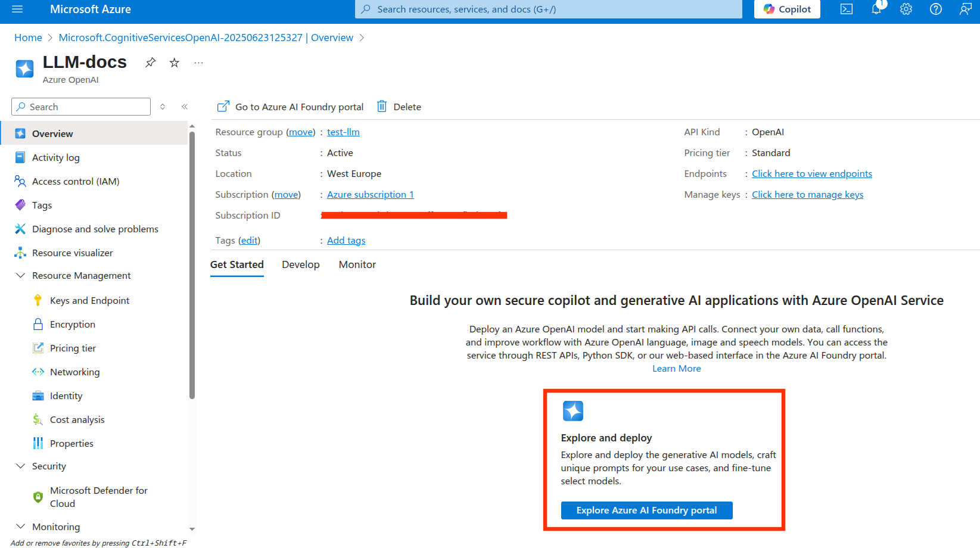Collapse the Security section

tap(21, 466)
